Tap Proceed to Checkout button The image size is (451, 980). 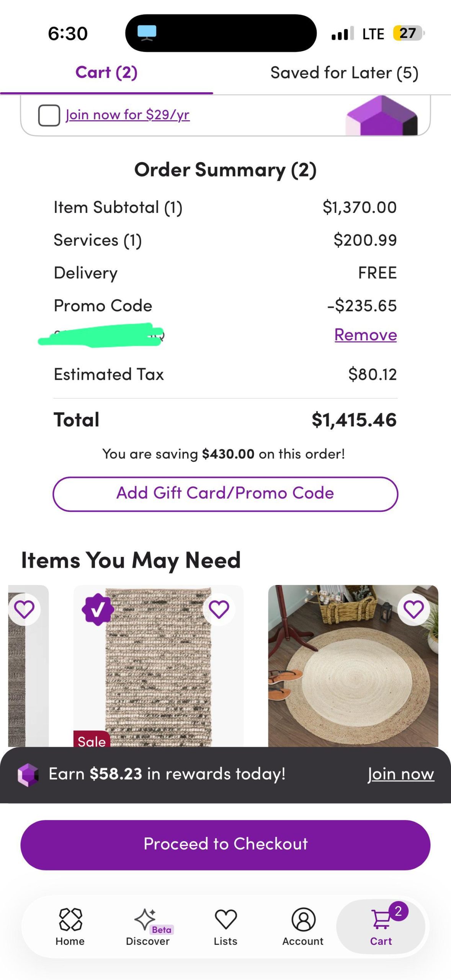pos(225,844)
